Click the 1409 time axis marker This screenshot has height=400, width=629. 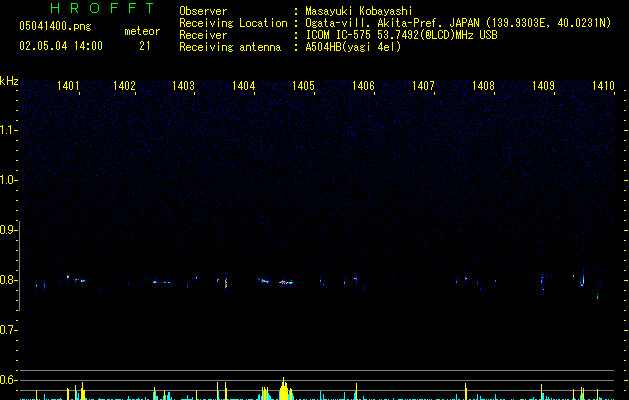(543, 86)
